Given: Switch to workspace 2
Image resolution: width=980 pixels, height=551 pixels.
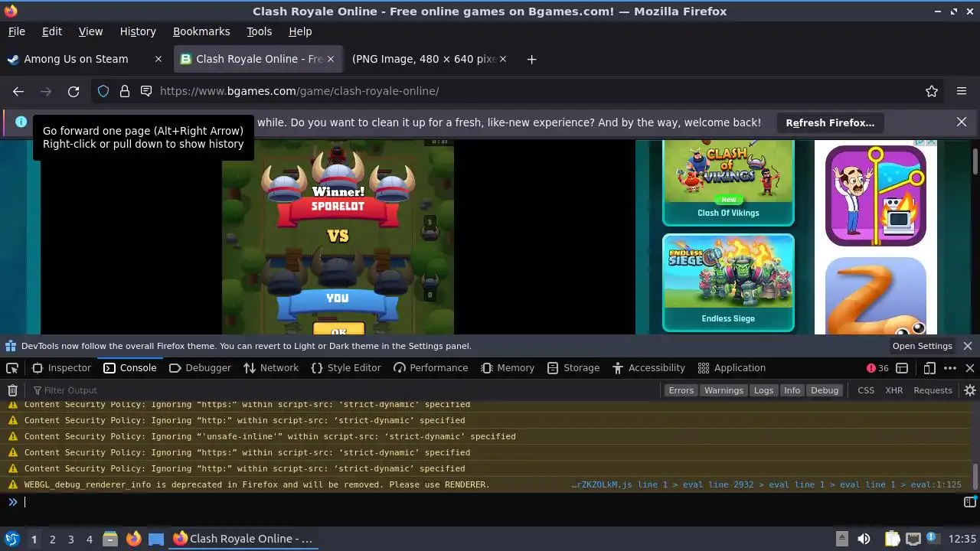Looking at the screenshot, I should pyautogui.click(x=52, y=539).
